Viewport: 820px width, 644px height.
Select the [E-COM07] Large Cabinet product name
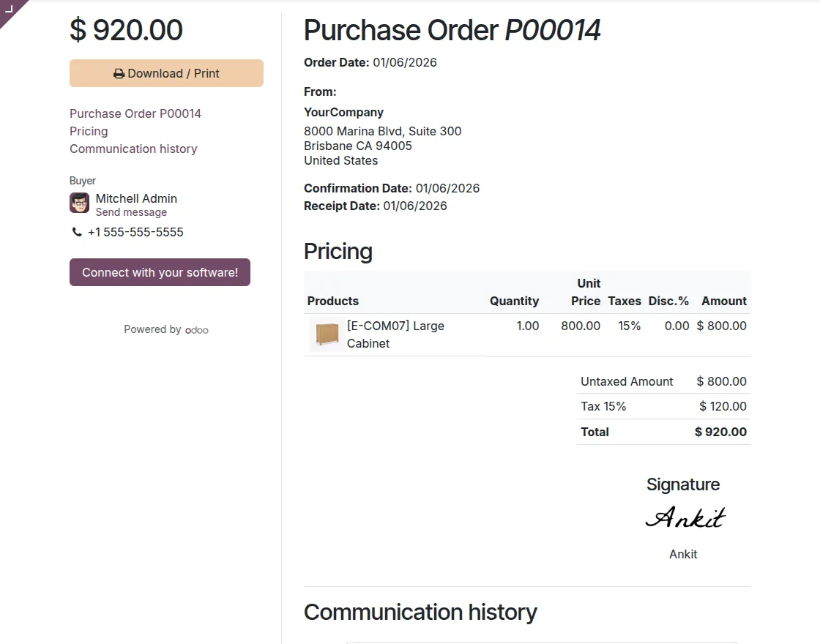[395, 334]
